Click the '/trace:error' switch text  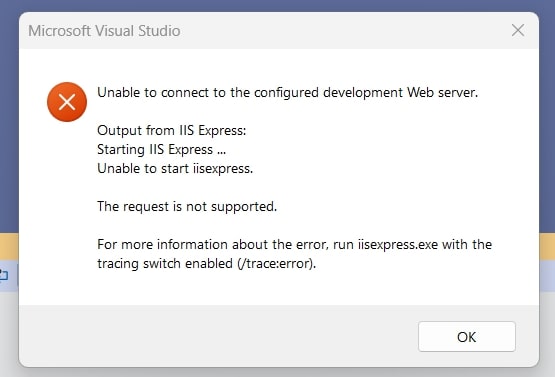(276, 263)
